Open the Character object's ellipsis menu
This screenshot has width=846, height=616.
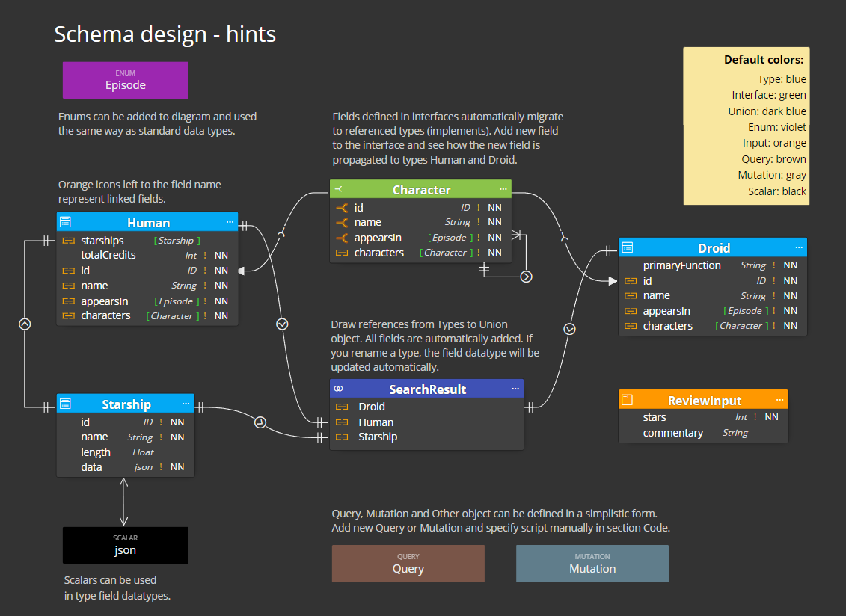click(503, 189)
